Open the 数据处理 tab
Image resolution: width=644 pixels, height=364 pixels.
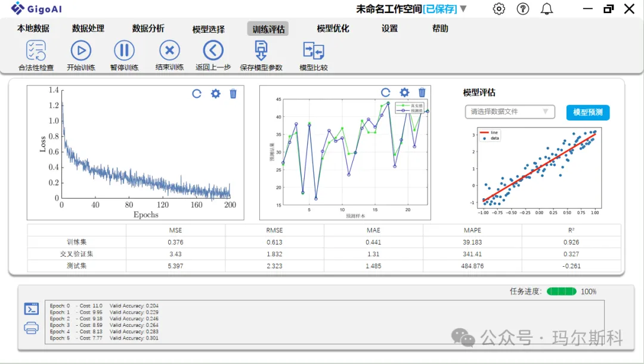tap(88, 29)
